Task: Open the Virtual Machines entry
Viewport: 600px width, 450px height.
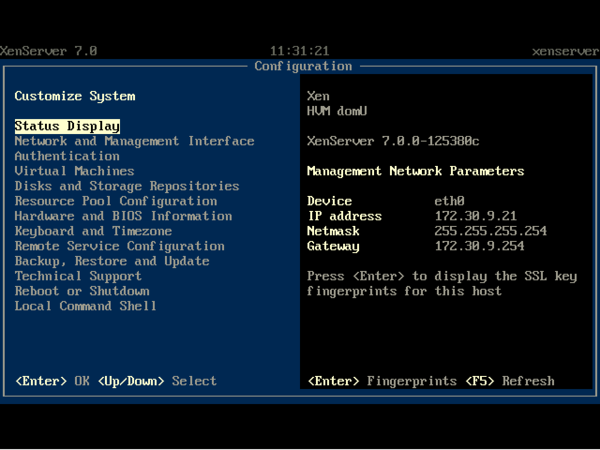Action: 74,171
